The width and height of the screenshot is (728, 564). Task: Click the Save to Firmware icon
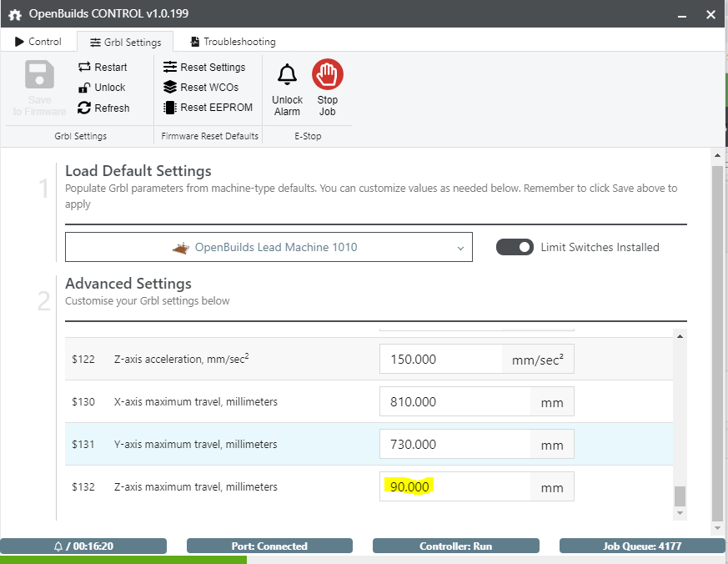[x=39, y=76]
